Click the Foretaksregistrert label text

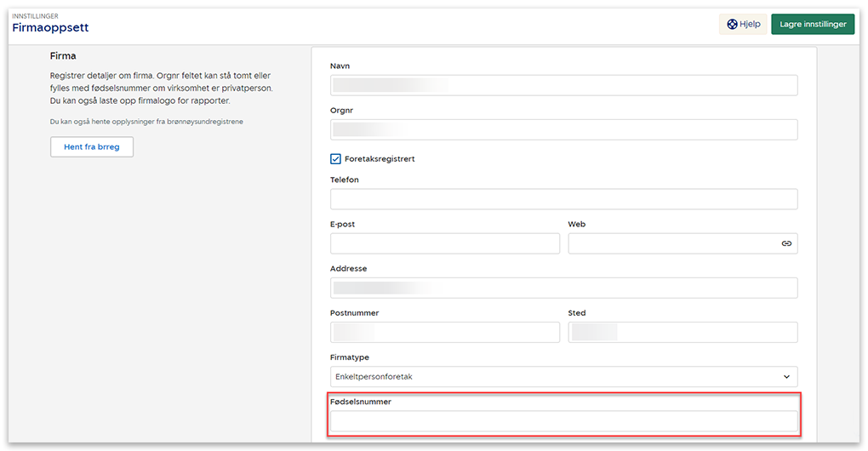[x=380, y=159]
